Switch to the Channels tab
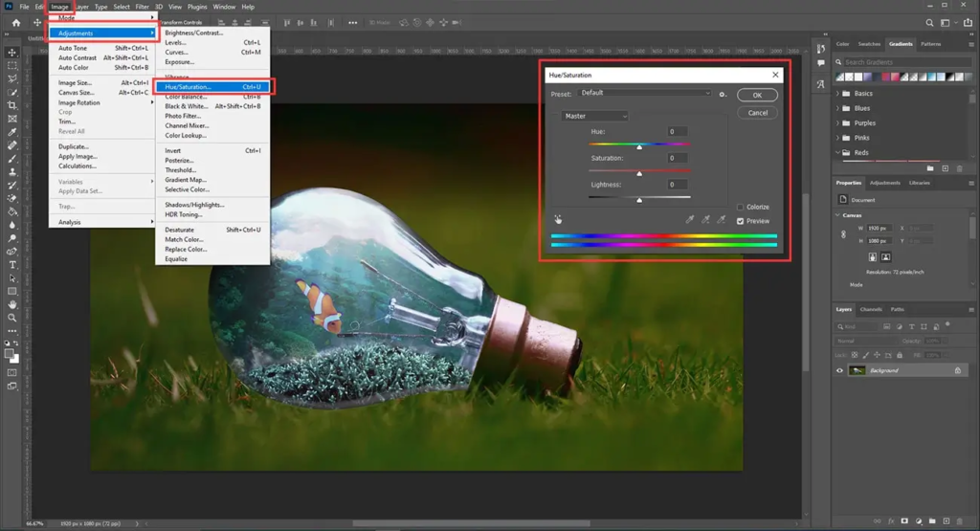 [x=871, y=309]
